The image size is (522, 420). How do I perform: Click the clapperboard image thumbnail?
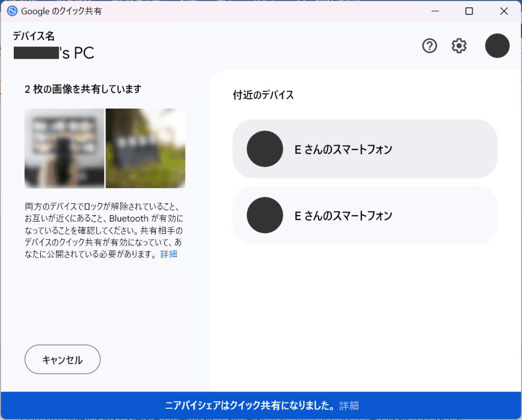(145, 148)
